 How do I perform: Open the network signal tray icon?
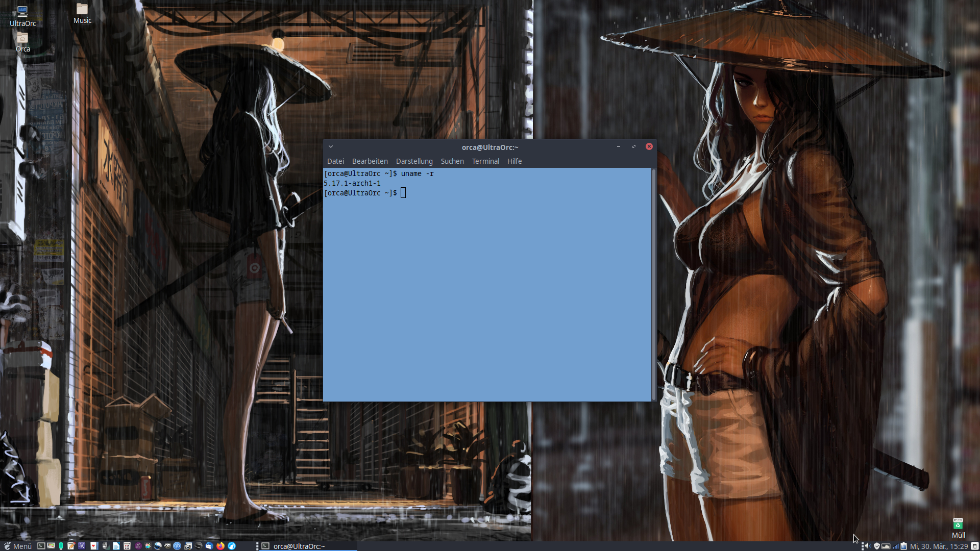coord(895,546)
